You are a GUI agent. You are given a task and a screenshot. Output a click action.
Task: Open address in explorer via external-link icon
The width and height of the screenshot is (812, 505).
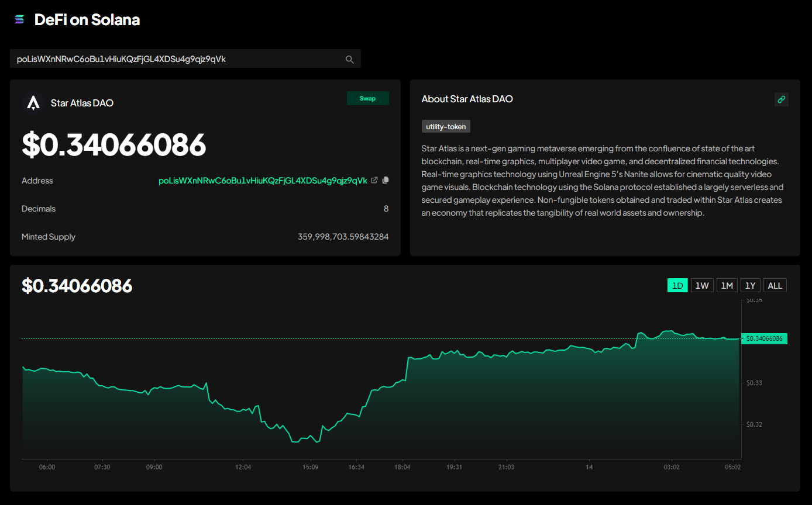pyautogui.click(x=374, y=180)
